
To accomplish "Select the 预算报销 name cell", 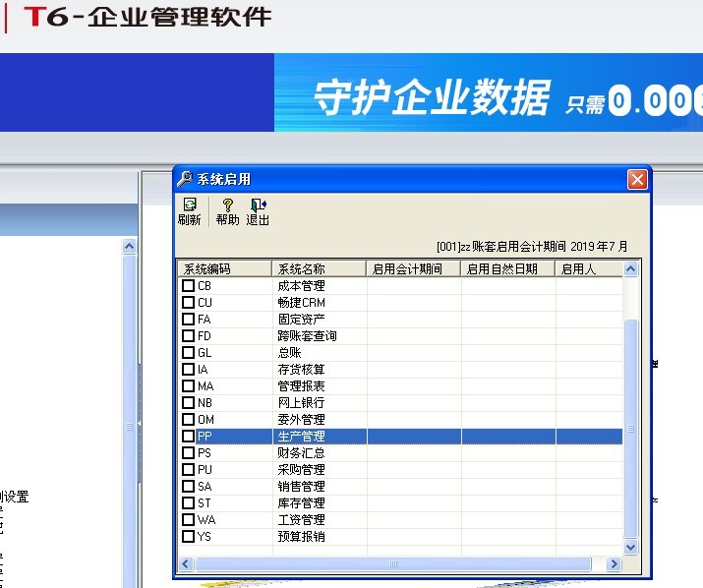I will 320,537.
